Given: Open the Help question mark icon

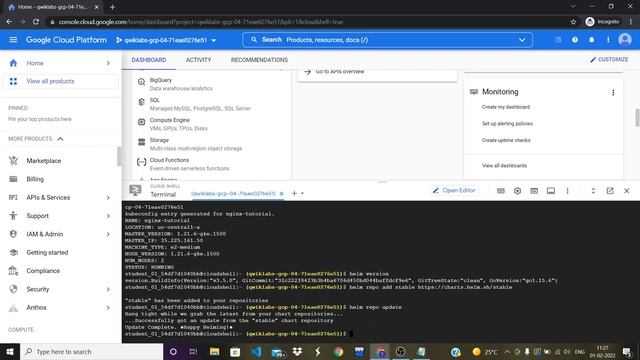Looking at the screenshot, I should click(575, 40).
